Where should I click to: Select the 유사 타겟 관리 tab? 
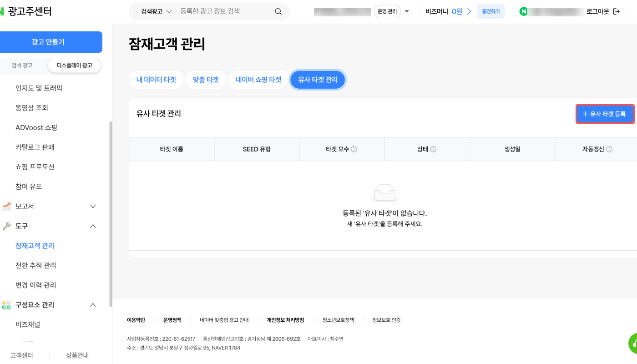[x=318, y=80]
